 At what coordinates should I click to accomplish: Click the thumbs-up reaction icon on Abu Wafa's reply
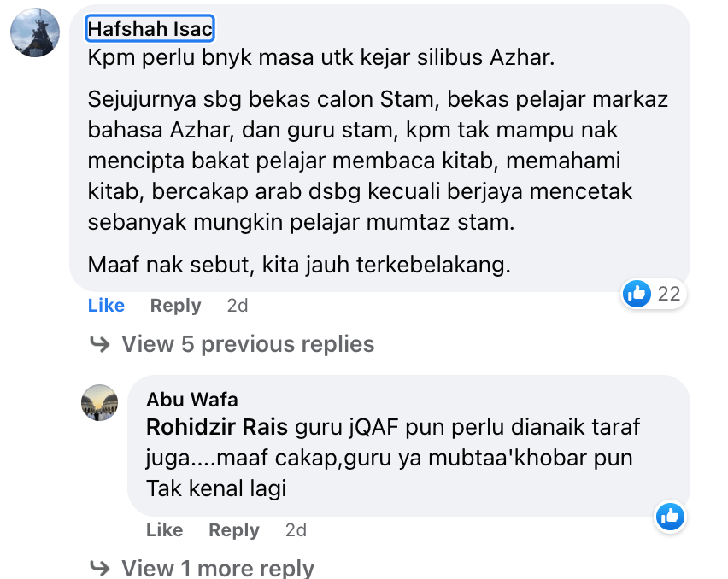670,517
